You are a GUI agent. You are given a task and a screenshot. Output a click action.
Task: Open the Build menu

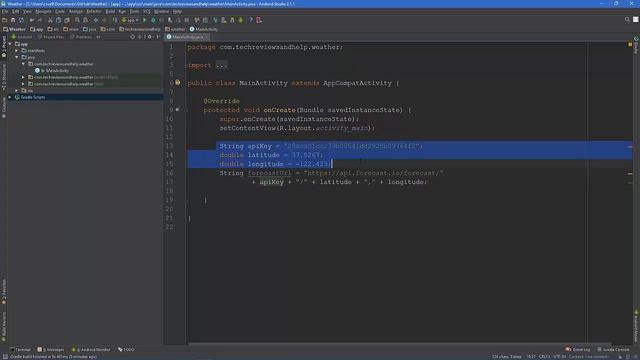[x=110, y=11]
